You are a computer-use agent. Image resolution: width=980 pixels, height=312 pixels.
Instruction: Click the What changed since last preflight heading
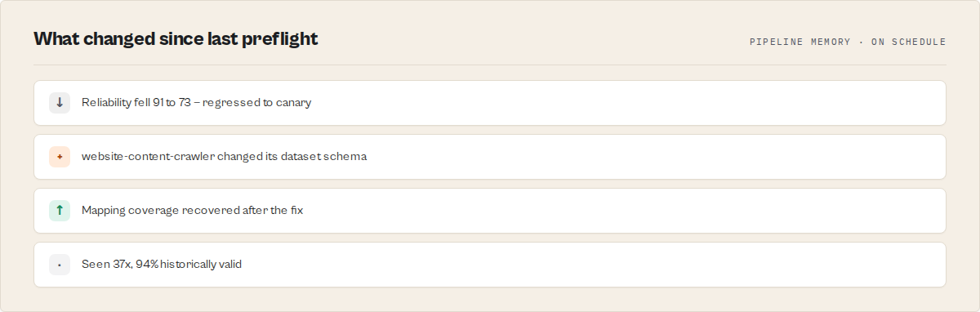point(176,38)
